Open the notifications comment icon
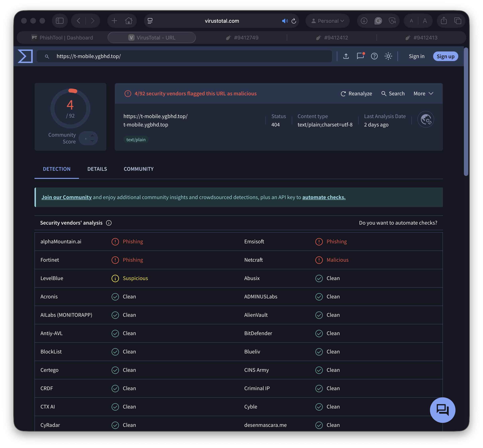The height and width of the screenshot is (448, 483). coord(360,56)
